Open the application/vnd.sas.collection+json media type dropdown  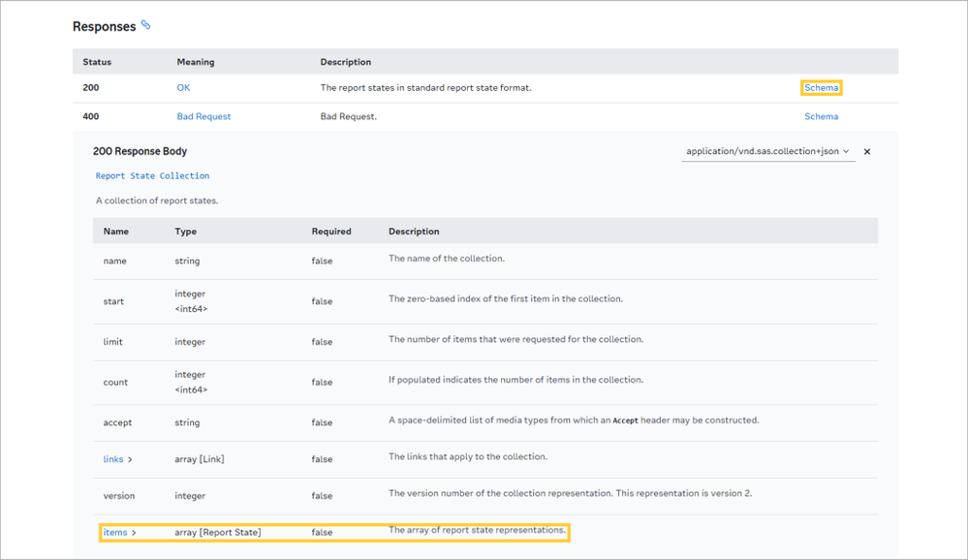tap(767, 152)
